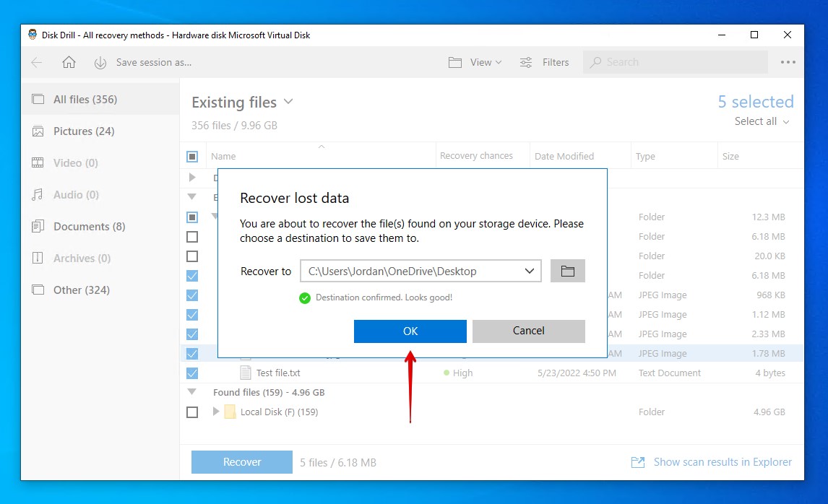Click the Video category icon
This screenshot has height=504, width=828.
[x=38, y=162]
